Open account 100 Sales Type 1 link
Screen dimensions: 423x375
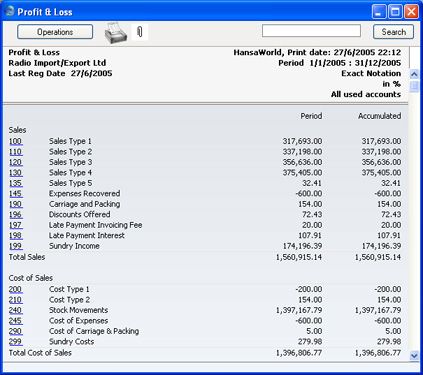15,141
